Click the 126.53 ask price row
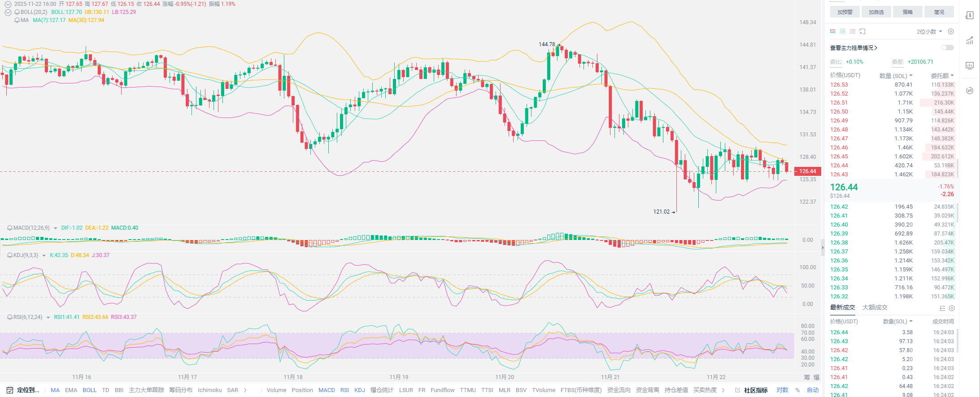This screenshot has width=980, height=397. [839, 84]
